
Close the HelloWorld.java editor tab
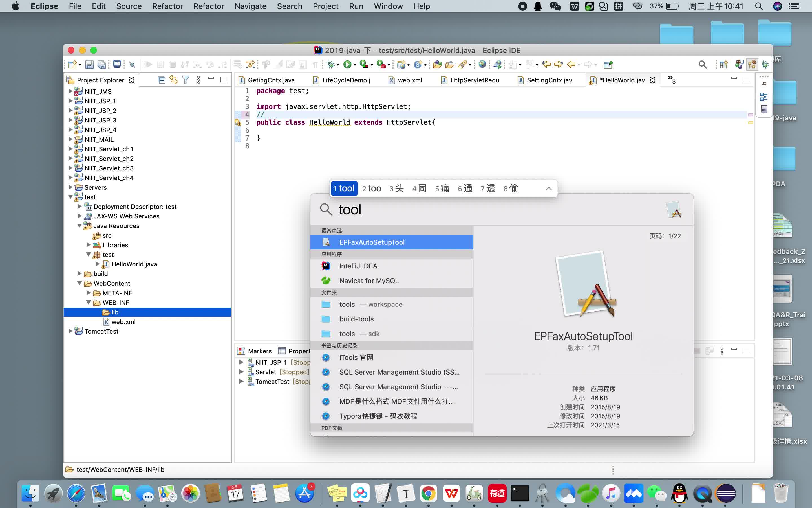tap(652, 80)
